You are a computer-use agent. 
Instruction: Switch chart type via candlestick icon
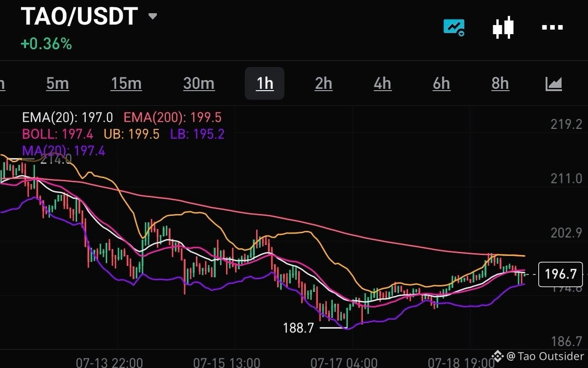click(503, 27)
